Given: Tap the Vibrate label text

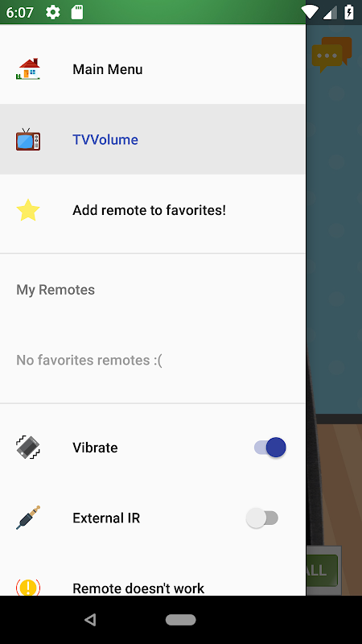Looking at the screenshot, I should (x=95, y=448).
